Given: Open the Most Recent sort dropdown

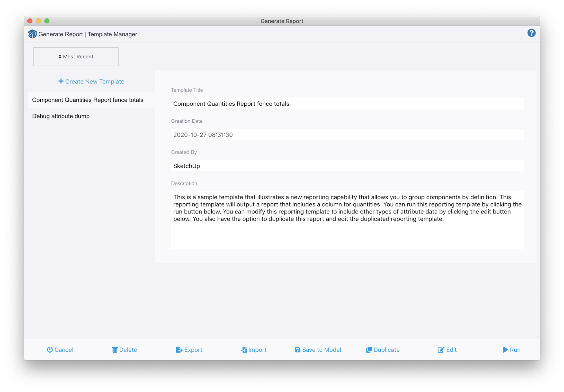Looking at the screenshot, I should click(76, 56).
